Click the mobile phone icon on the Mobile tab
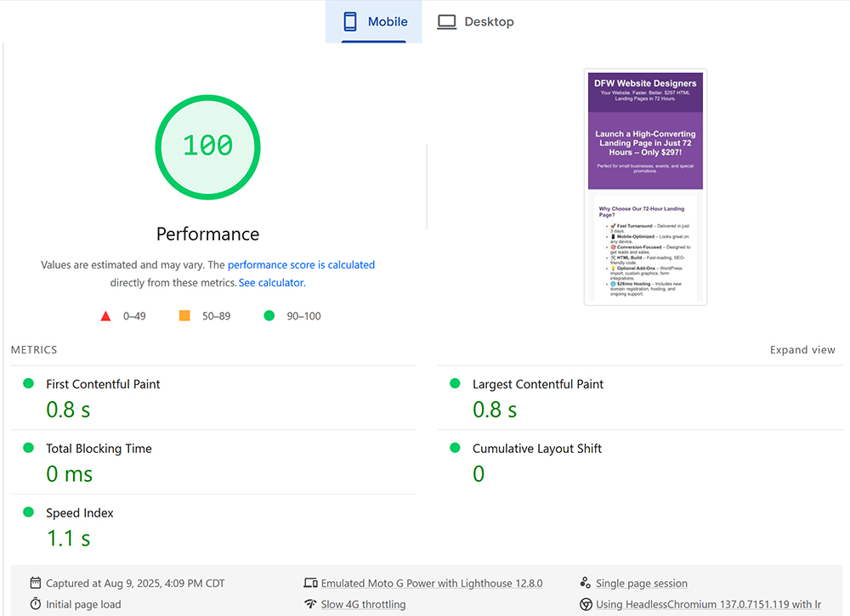Viewport: 850px width, 616px height. [x=349, y=20]
